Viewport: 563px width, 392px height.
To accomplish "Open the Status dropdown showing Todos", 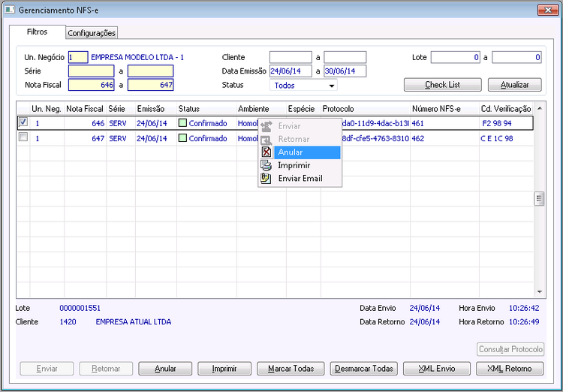I will (x=303, y=86).
